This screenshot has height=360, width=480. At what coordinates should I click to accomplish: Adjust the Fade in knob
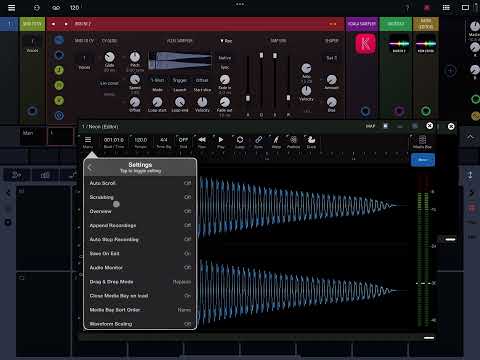[x=225, y=79]
